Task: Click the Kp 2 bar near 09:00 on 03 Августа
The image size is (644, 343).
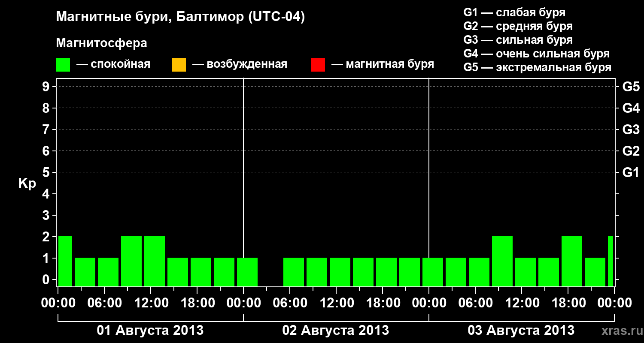Action: pyautogui.click(x=502, y=261)
